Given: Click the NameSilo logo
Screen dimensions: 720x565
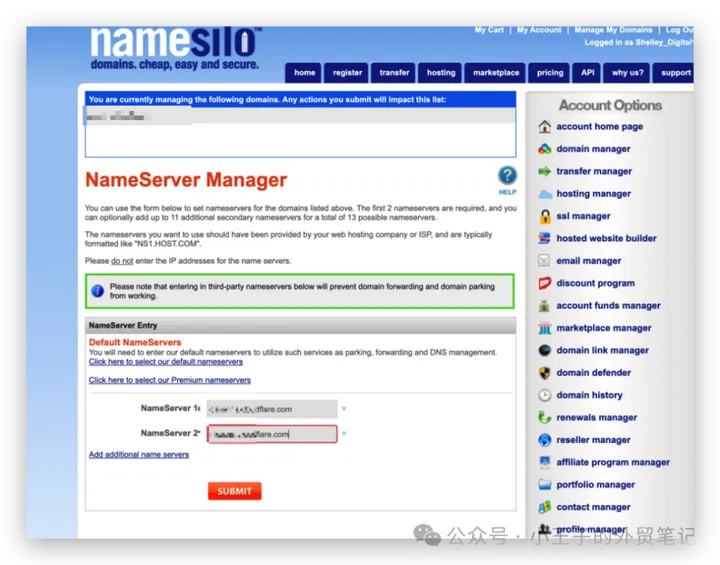Looking at the screenshot, I should [176, 48].
